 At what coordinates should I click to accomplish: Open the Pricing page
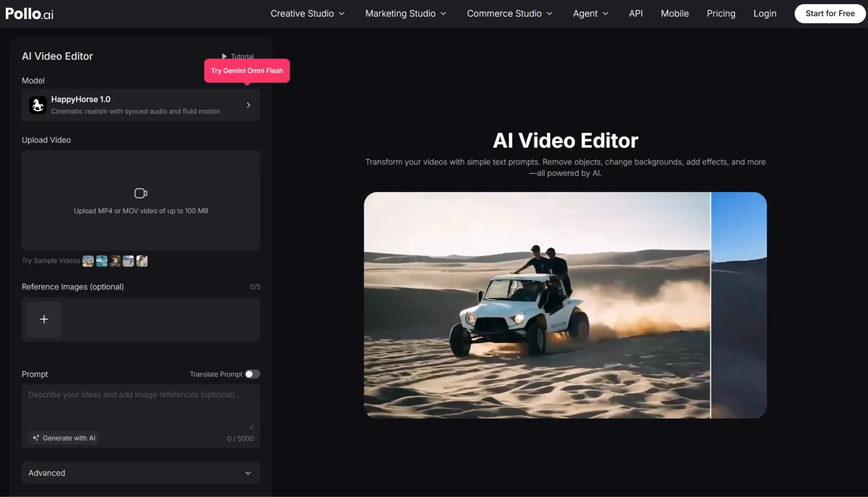click(x=721, y=14)
